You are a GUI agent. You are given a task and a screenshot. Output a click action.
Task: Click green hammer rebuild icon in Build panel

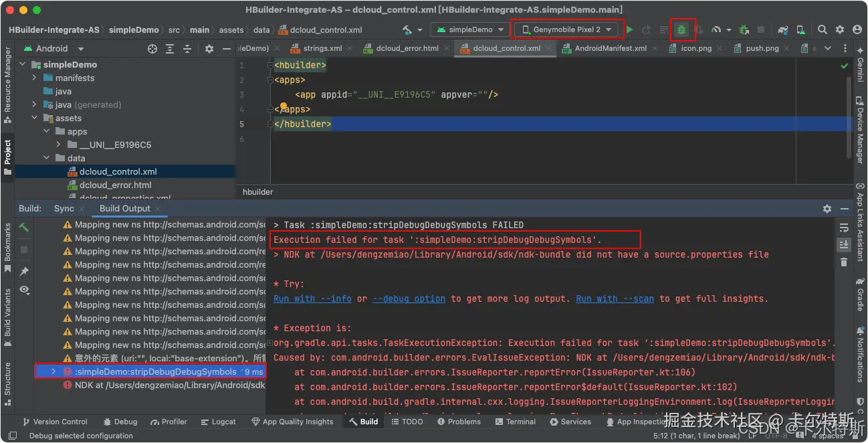pyautogui.click(x=24, y=228)
